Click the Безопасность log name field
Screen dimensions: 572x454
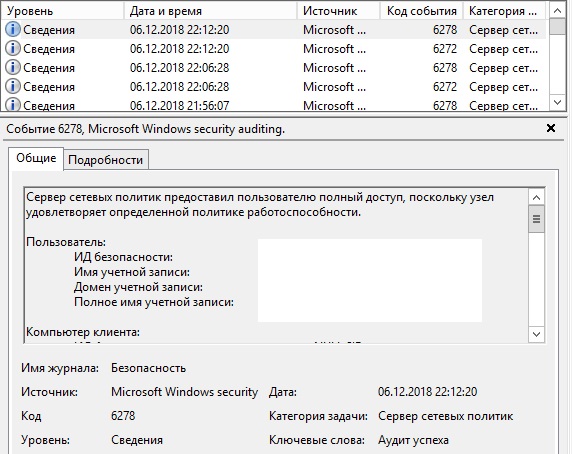coord(148,368)
